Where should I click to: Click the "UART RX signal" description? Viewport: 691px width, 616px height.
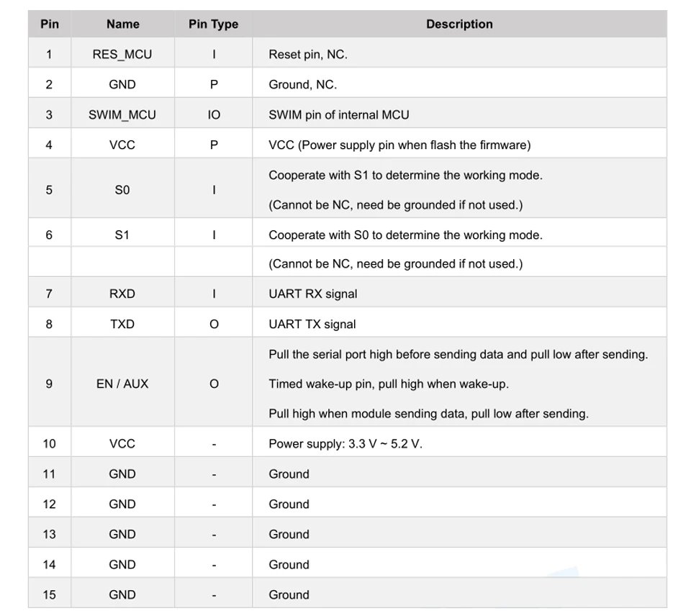click(x=312, y=294)
